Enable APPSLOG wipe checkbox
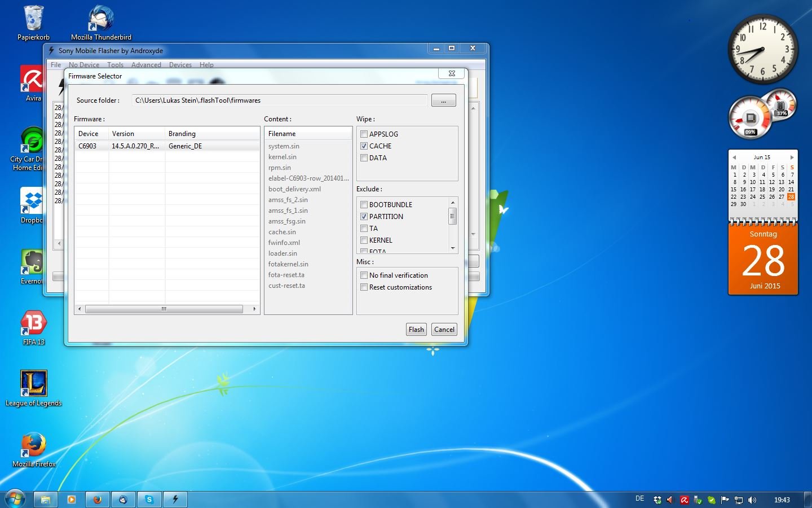 click(x=364, y=134)
